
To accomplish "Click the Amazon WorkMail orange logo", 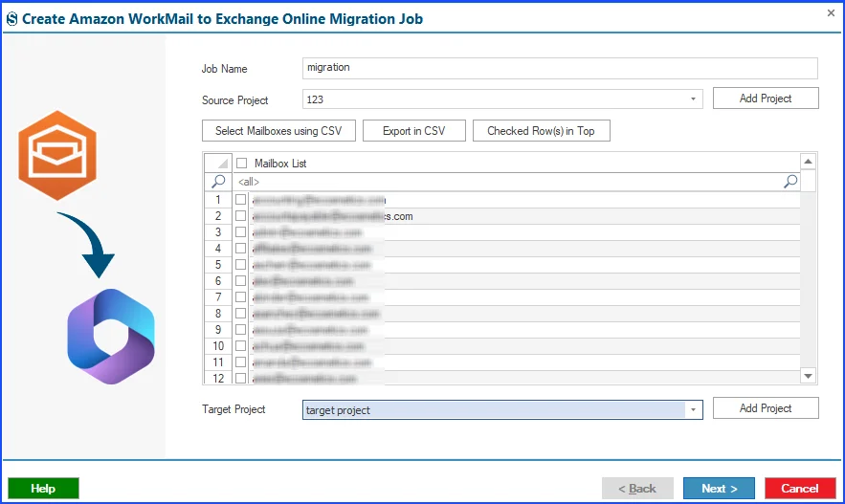I will coord(57,155).
